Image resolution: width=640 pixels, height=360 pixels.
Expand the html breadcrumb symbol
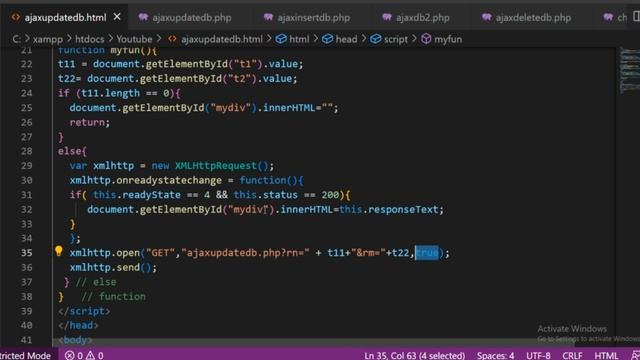[299, 39]
